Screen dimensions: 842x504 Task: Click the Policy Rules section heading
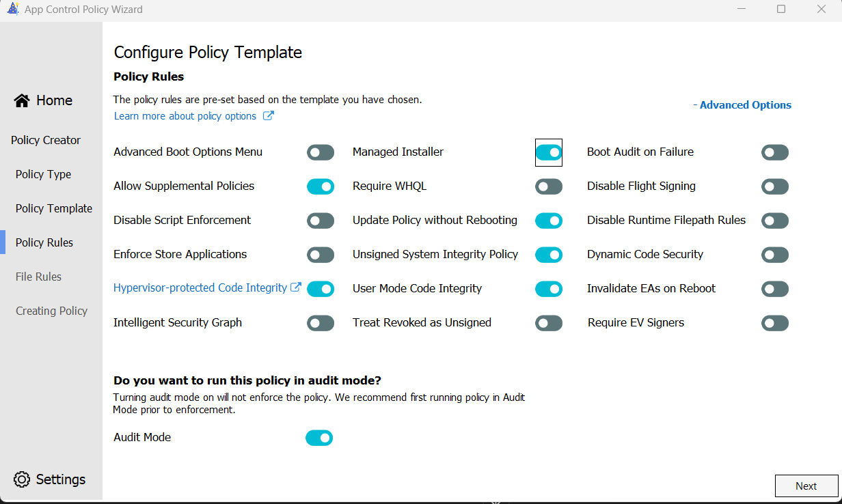coord(149,76)
